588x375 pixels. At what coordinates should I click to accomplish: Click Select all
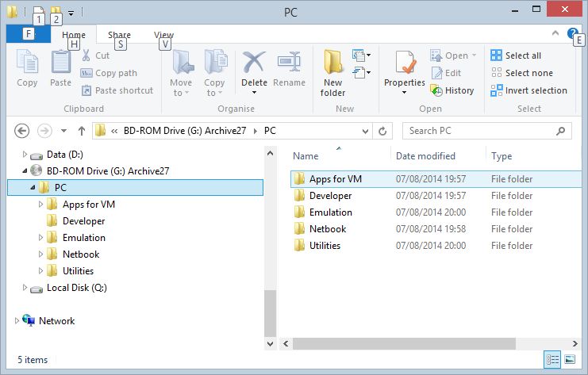tap(516, 55)
